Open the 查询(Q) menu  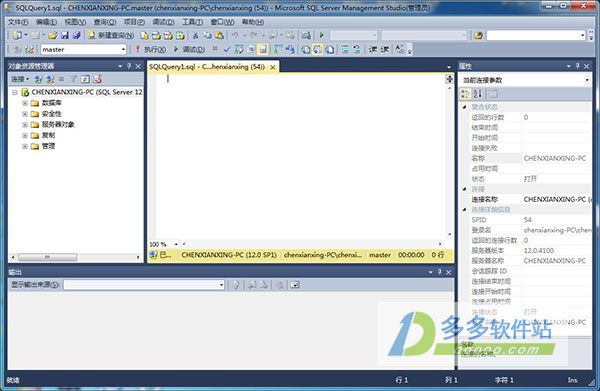(105, 22)
